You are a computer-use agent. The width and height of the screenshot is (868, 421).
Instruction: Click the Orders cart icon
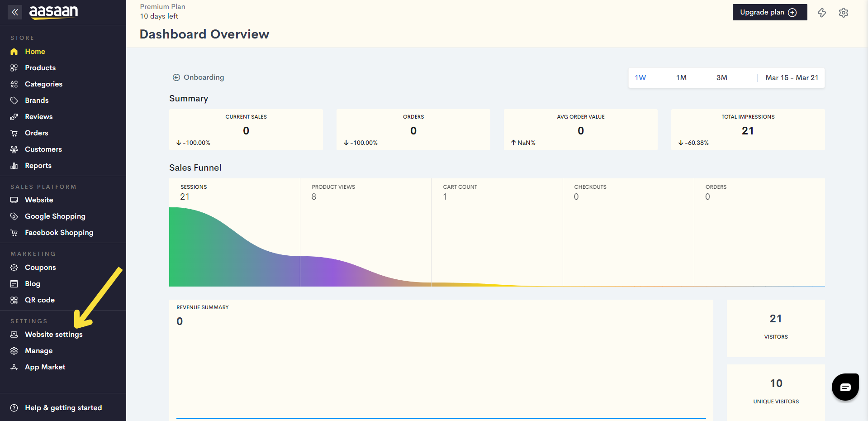tap(14, 133)
